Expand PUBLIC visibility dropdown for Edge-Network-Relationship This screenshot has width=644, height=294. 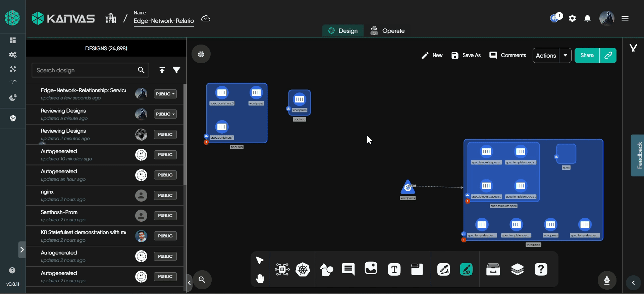[x=165, y=94]
